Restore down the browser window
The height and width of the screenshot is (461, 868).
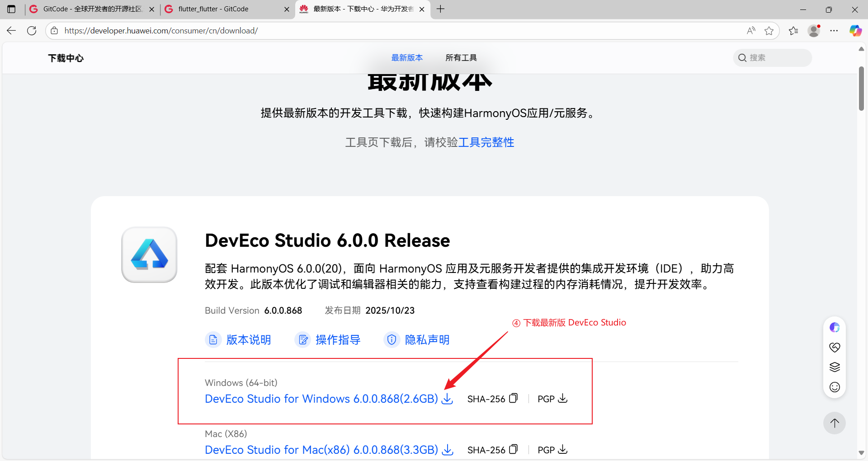pyautogui.click(x=829, y=9)
